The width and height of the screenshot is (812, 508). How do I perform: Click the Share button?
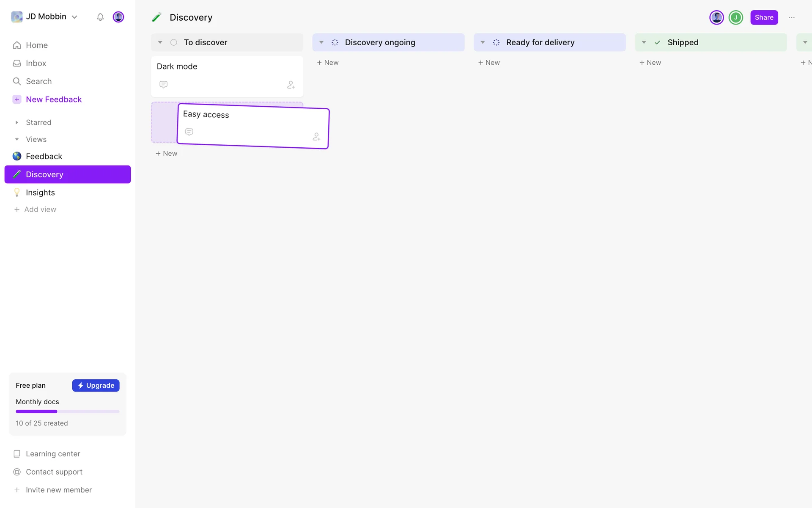click(x=764, y=17)
